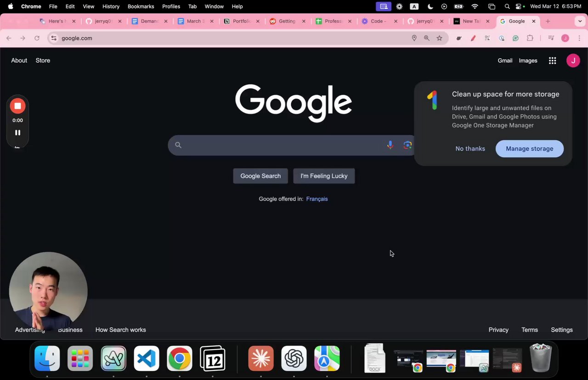Toggle Focus moon icon in menu bar
This screenshot has width=588, height=380.
[x=430, y=6]
